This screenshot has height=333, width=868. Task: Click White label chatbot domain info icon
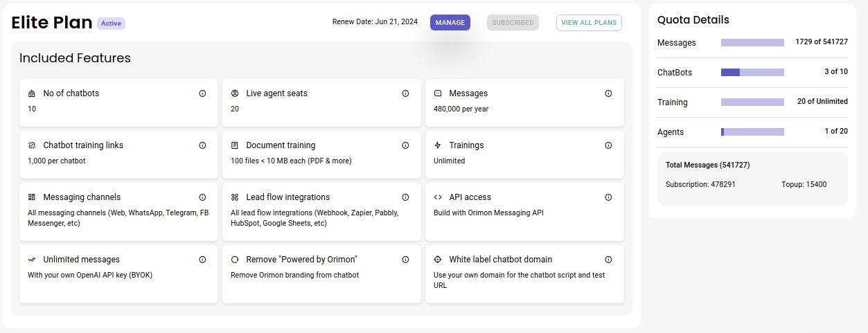point(608,260)
